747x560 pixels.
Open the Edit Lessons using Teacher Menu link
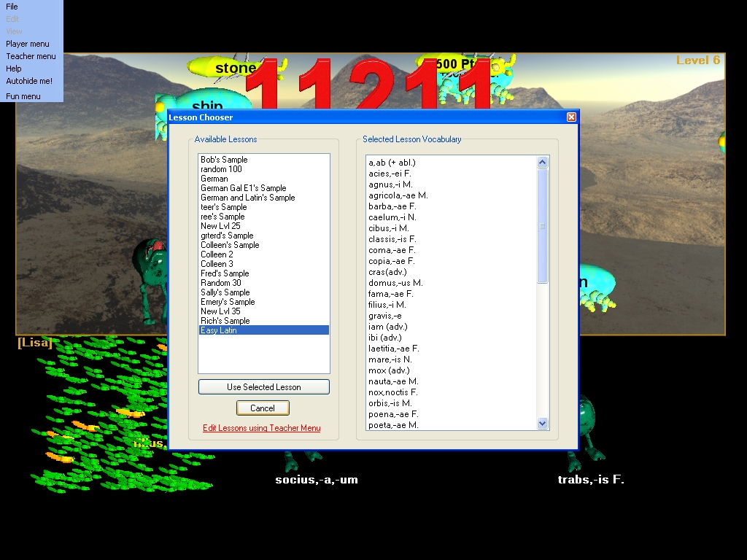(261, 428)
